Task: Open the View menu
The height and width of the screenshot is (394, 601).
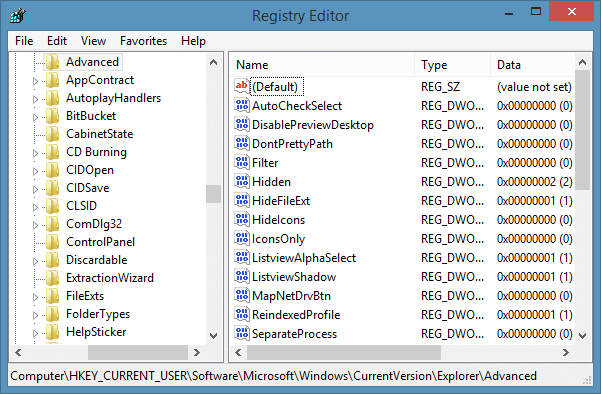Action: point(93,41)
